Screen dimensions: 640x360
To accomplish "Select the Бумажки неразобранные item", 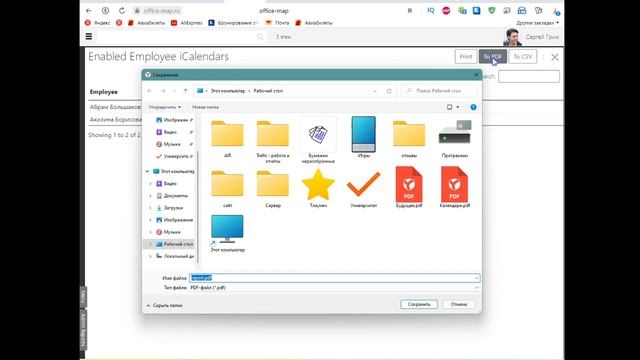I will [x=318, y=141].
